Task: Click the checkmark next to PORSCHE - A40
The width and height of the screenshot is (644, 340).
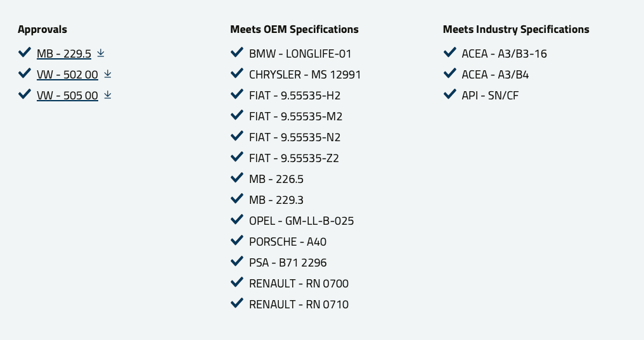Action: [x=237, y=241]
